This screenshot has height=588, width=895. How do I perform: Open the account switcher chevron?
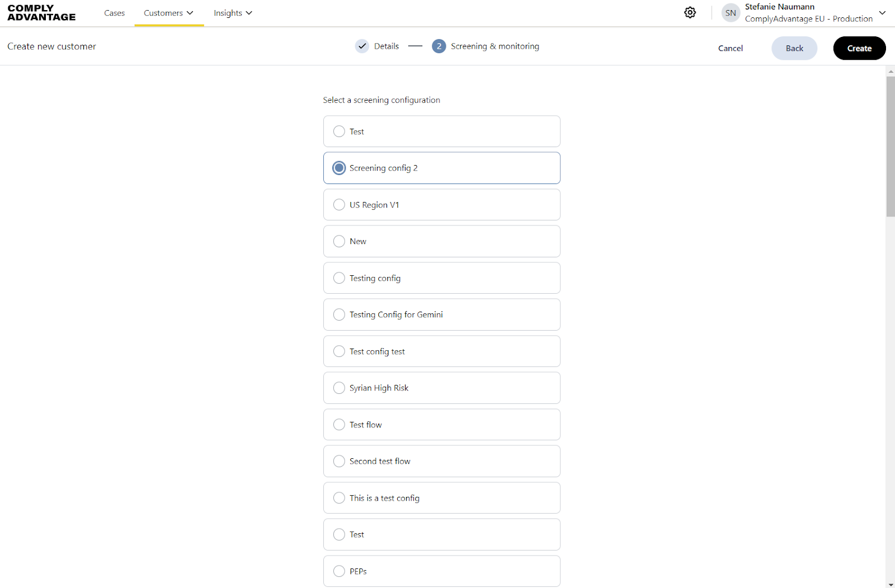882,13
